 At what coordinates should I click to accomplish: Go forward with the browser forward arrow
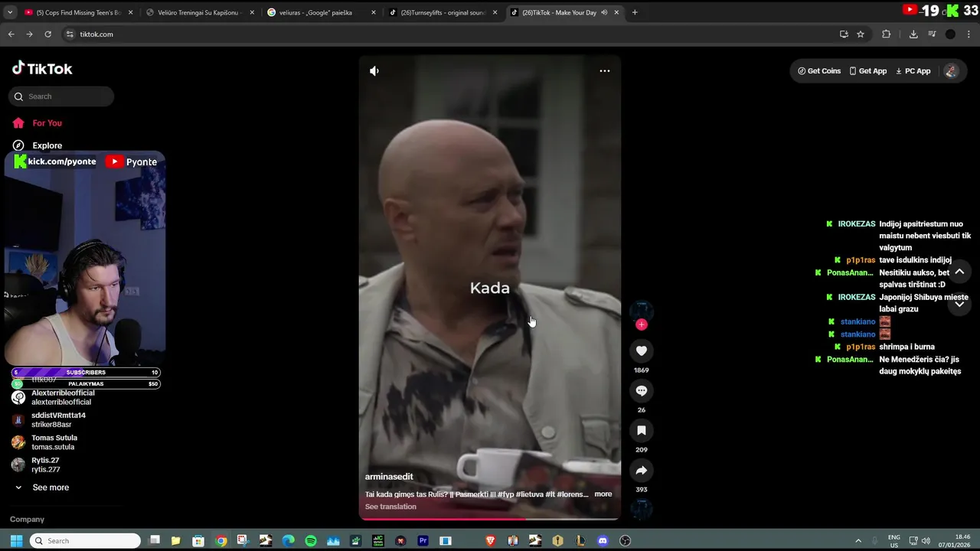(x=29, y=34)
